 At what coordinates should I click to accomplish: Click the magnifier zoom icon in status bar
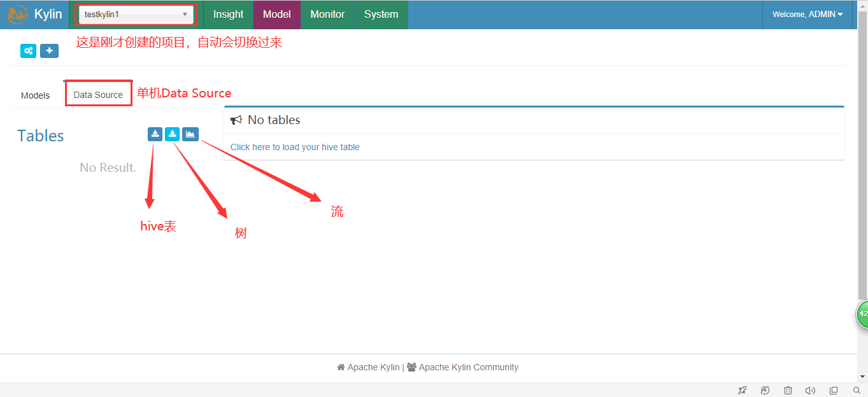click(857, 390)
